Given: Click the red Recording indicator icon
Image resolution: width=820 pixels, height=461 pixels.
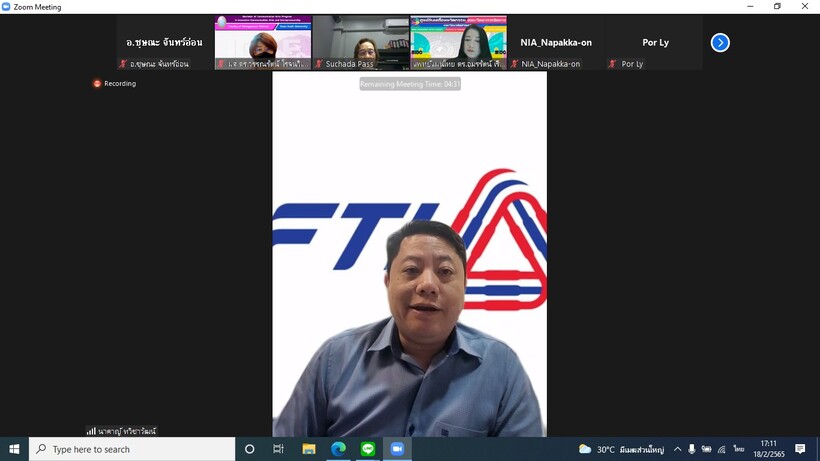Looking at the screenshot, I should click(x=97, y=84).
